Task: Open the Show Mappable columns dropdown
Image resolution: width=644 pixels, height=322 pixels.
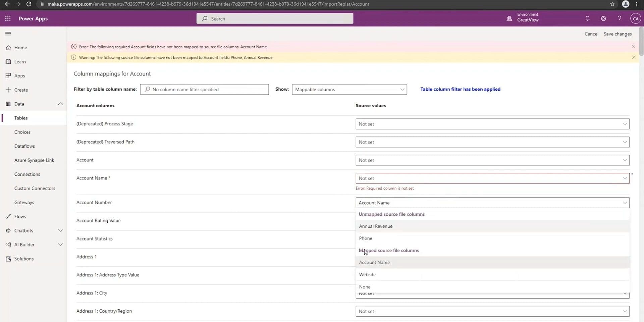Action: click(349, 90)
